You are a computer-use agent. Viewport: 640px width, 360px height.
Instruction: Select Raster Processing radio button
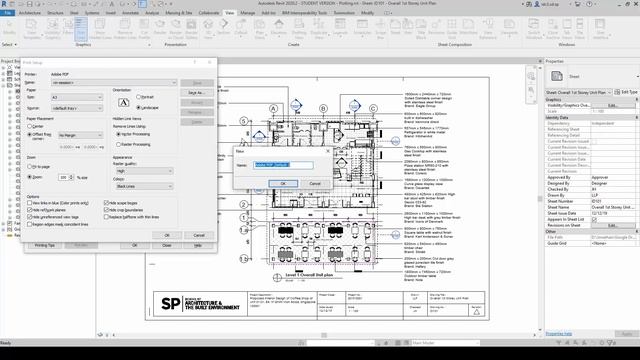(x=118, y=144)
